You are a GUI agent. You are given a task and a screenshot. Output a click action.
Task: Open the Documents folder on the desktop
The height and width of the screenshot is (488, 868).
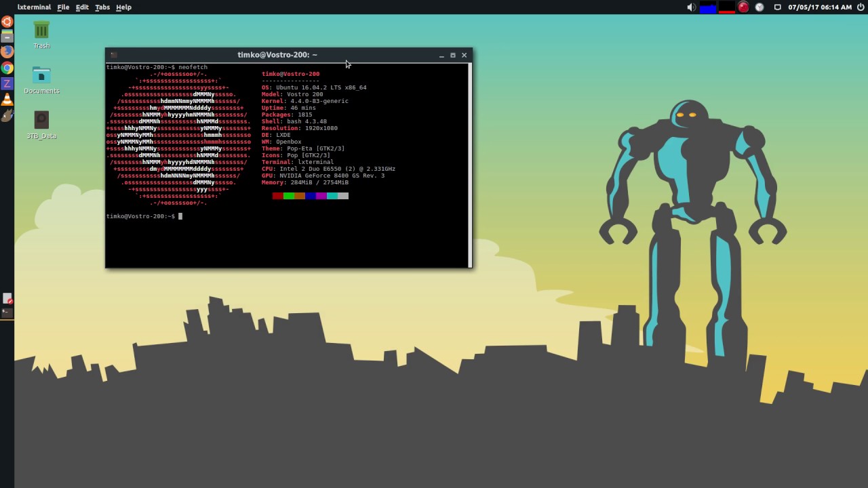tap(41, 76)
